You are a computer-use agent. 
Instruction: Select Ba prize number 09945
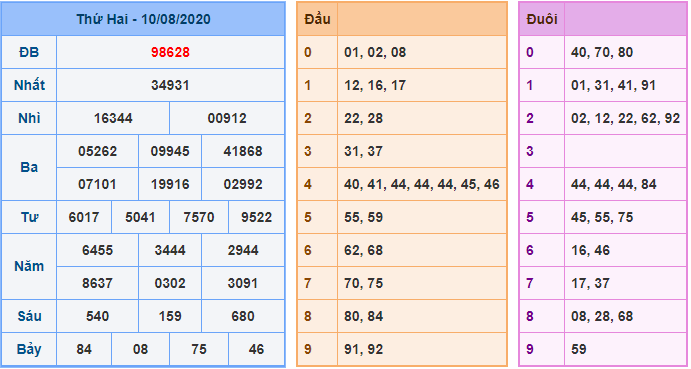[170, 151]
